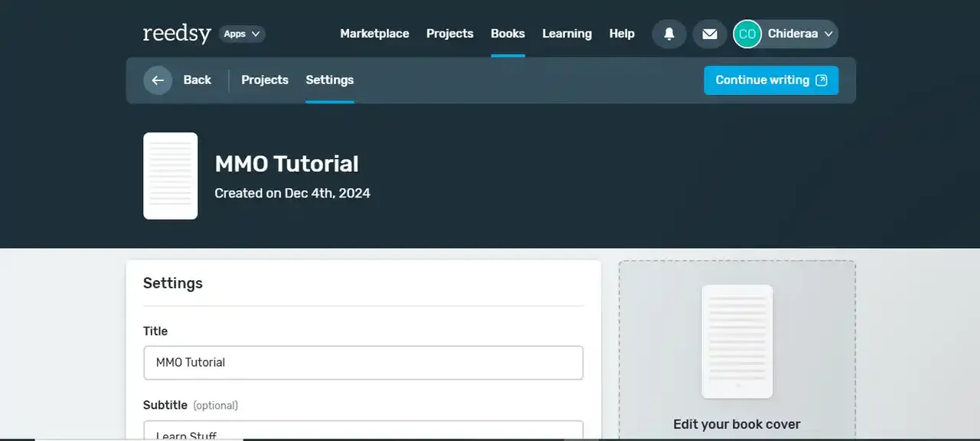Switch to the Projects sub-tab

point(265,80)
